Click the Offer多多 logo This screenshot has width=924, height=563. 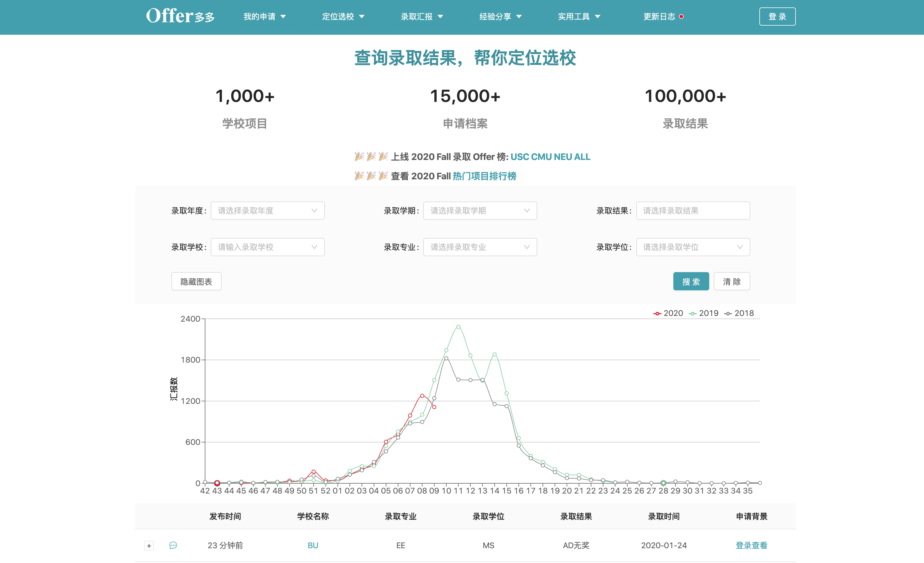point(180,16)
